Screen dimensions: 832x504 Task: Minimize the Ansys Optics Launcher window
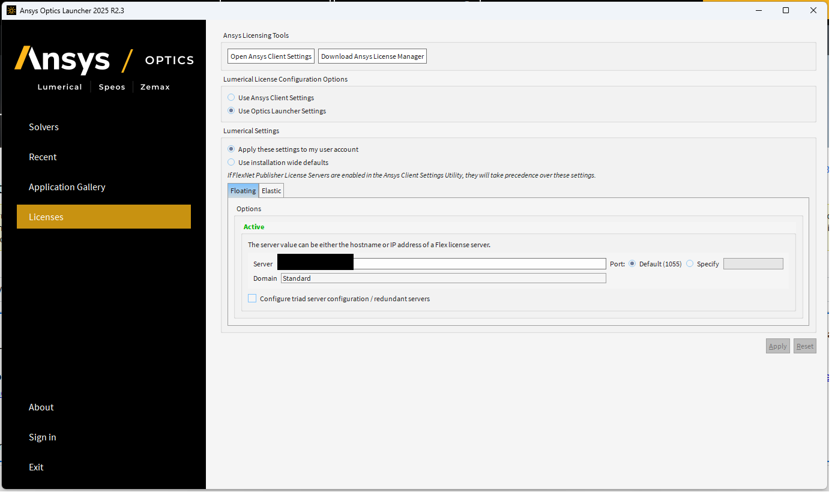(758, 10)
